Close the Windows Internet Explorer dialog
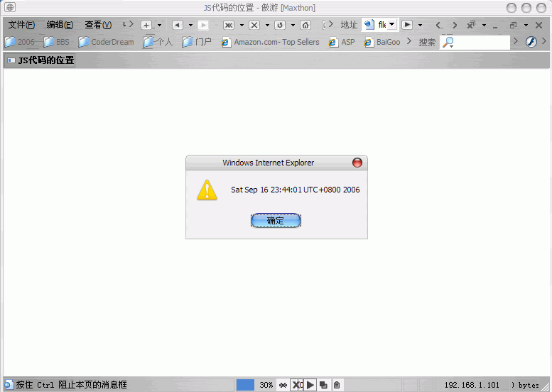 (357, 163)
